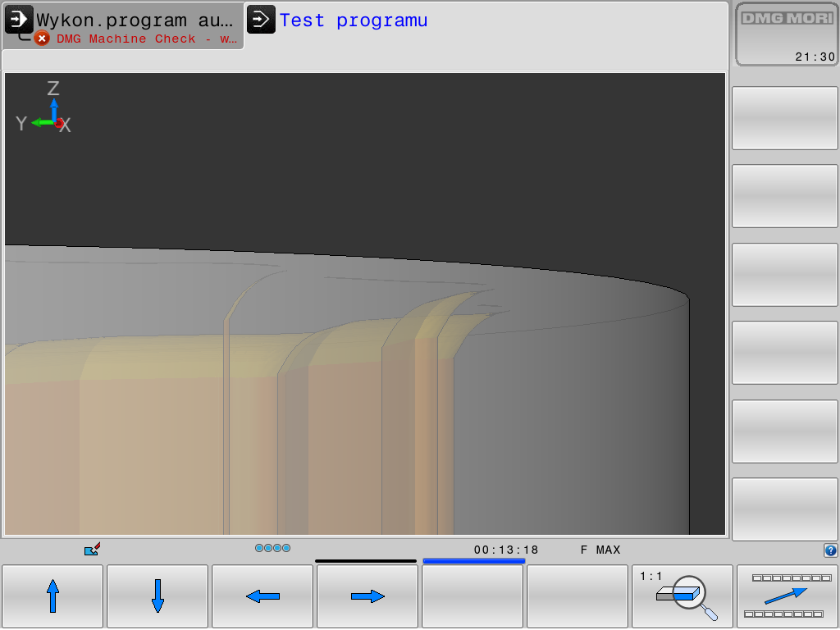Click the diagonal arrow soft-key row switch

[787, 596]
